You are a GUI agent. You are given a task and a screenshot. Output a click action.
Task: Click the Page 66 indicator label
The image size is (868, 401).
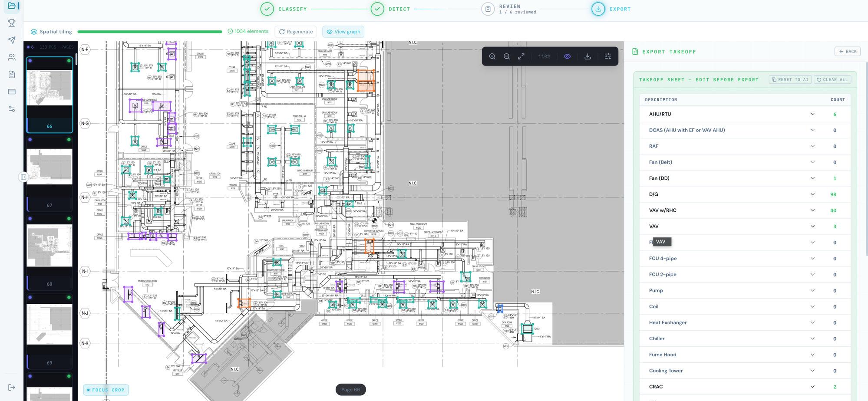350,390
